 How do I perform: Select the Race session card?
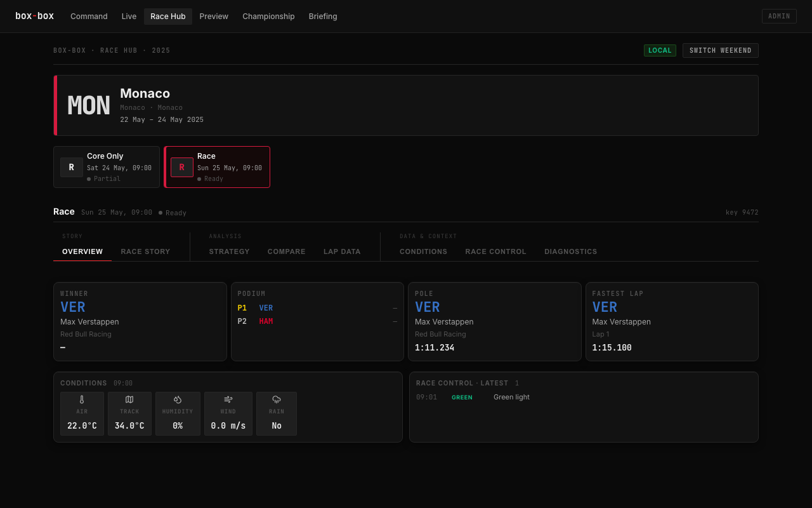point(217,167)
